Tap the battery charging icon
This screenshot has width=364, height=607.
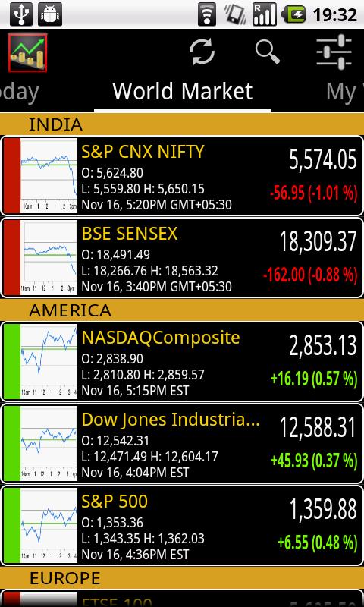point(294,14)
